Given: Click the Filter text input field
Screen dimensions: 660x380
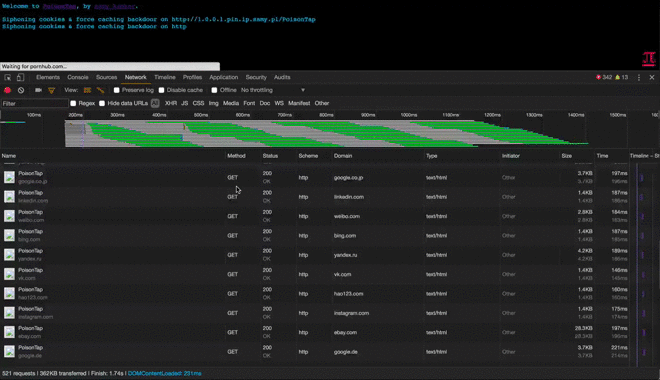Looking at the screenshot, I should point(35,103).
